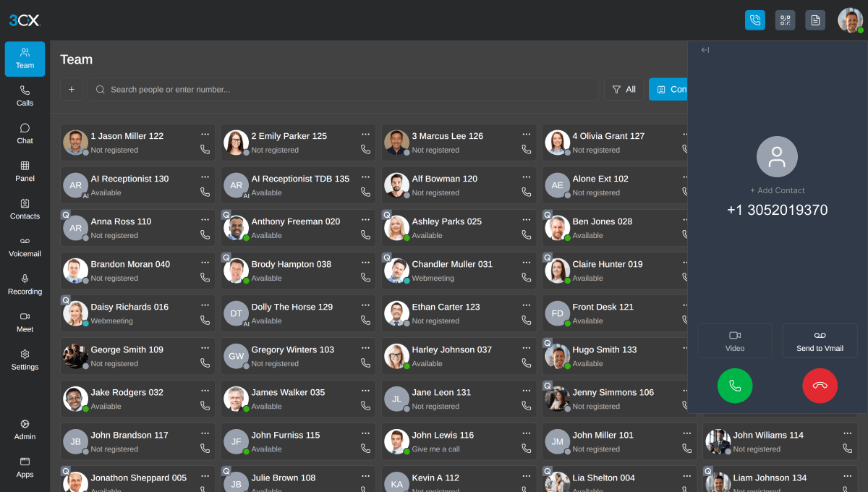Open the Team section in sidebar
This screenshot has height=492, width=868.
25,59
